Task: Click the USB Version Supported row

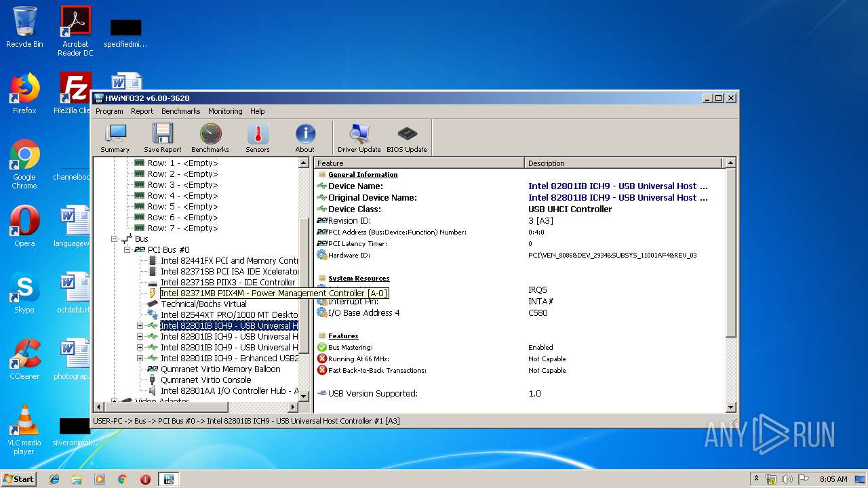Action: coord(519,394)
